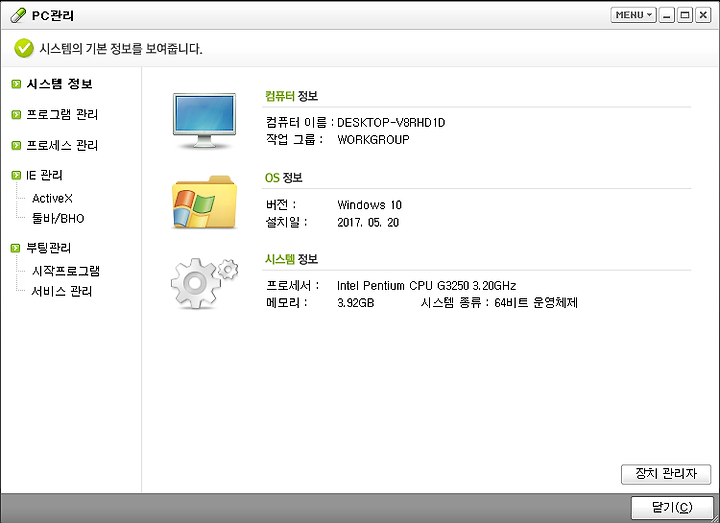The height and width of the screenshot is (523, 720).
Task: Open the MENU dropdown in the title bar
Action: pos(633,15)
